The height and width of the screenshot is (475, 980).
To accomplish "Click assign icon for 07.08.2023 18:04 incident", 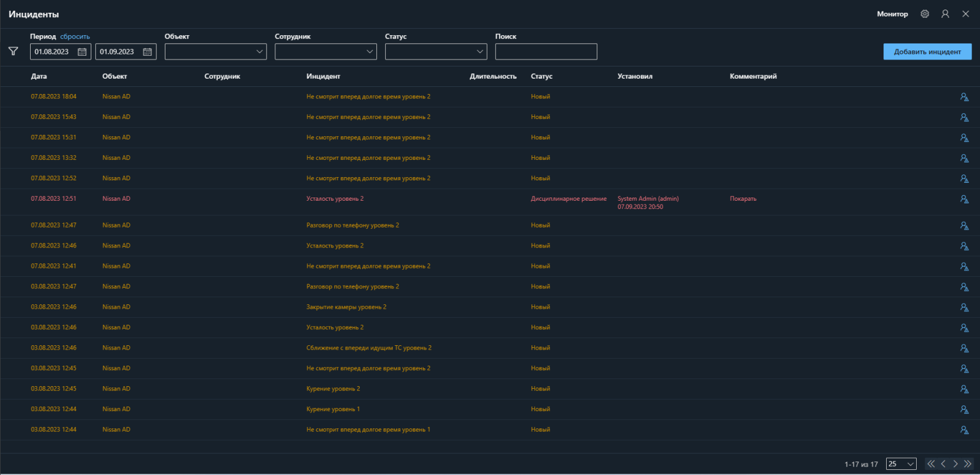I will pos(964,97).
